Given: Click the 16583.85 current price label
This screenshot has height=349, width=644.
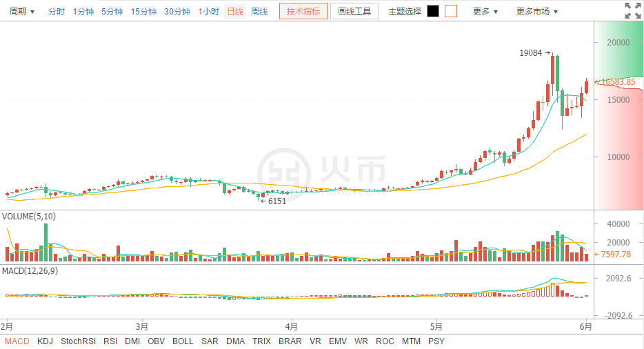Looking at the screenshot, I should (617, 81).
